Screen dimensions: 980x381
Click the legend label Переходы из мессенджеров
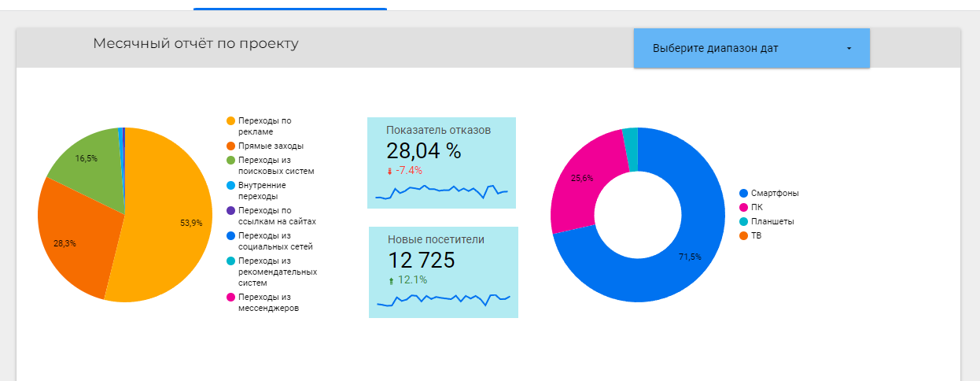268,302
